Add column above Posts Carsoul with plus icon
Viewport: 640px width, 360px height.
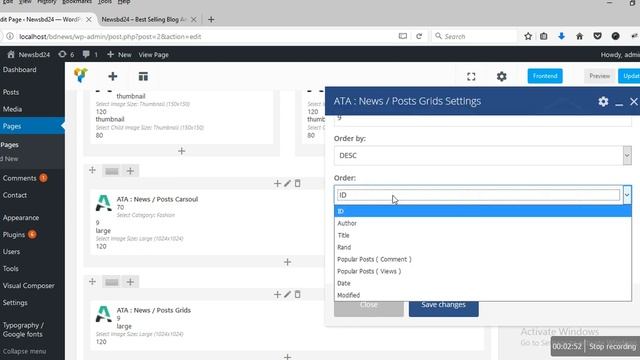pyautogui.click(x=277, y=184)
